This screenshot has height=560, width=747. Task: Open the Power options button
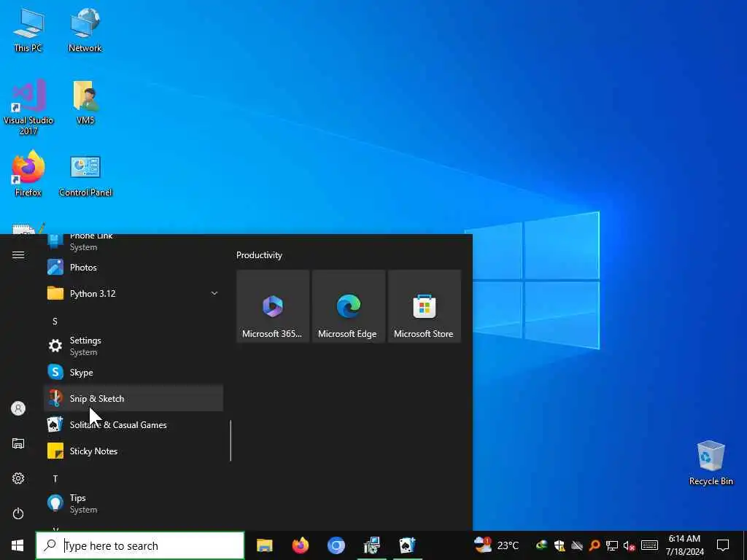tap(18, 513)
